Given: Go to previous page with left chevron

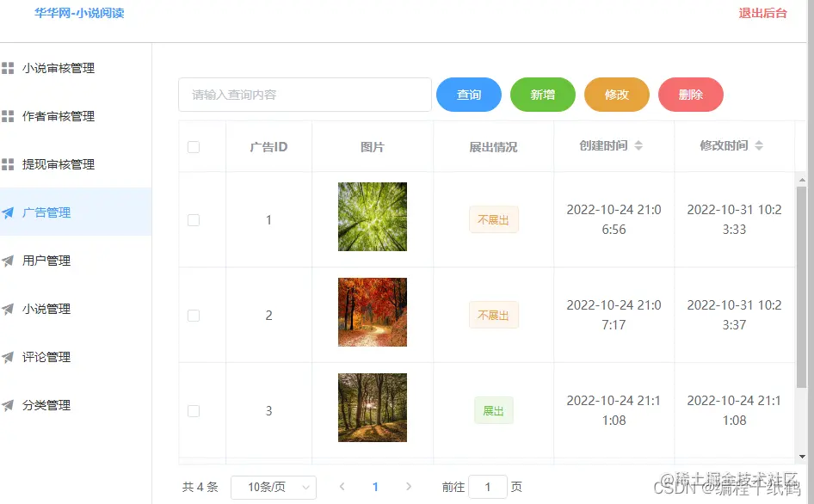Looking at the screenshot, I should 342,486.
